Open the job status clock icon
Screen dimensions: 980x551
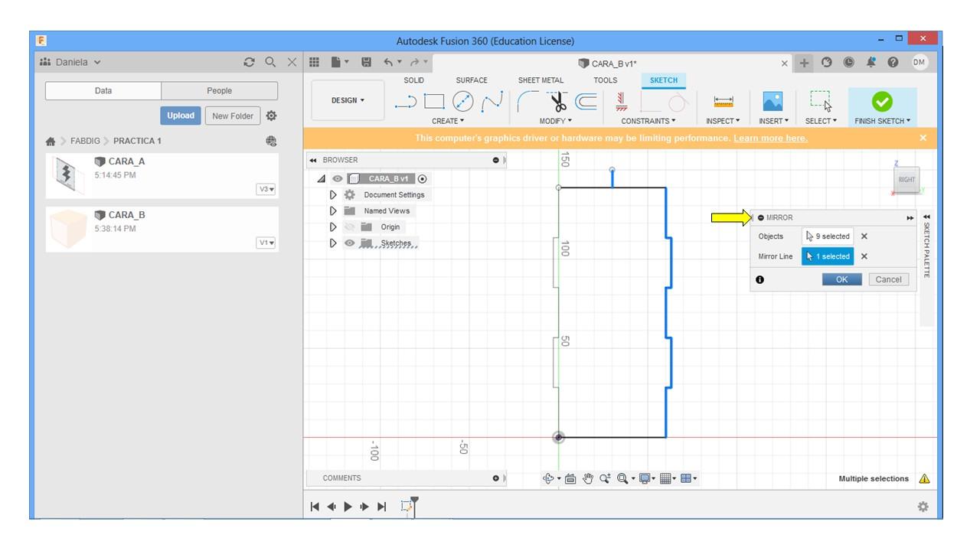tap(848, 64)
